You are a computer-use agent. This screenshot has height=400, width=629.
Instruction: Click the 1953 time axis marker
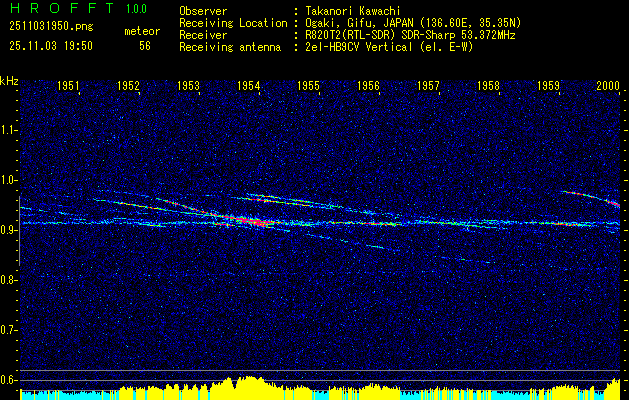click(189, 85)
